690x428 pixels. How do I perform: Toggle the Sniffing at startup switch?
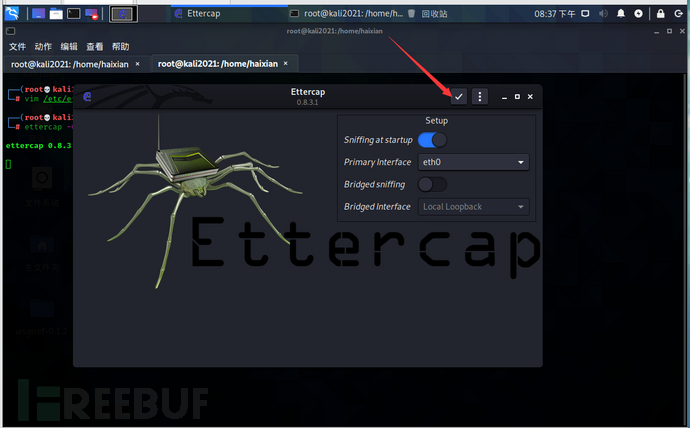pyautogui.click(x=432, y=140)
